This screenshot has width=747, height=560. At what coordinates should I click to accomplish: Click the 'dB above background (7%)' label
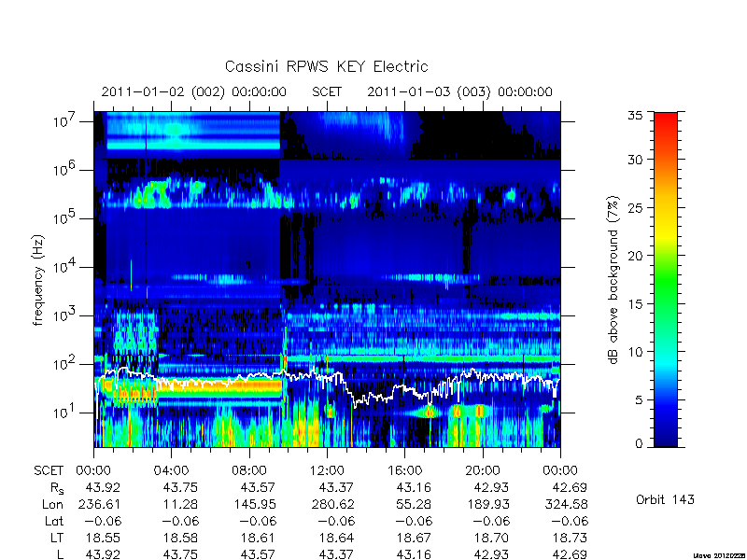click(x=613, y=280)
